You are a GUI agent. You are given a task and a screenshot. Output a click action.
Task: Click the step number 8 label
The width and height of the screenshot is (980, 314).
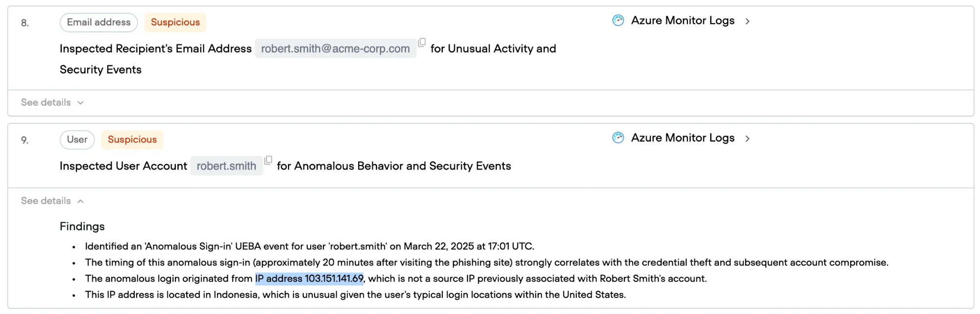tap(24, 23)
